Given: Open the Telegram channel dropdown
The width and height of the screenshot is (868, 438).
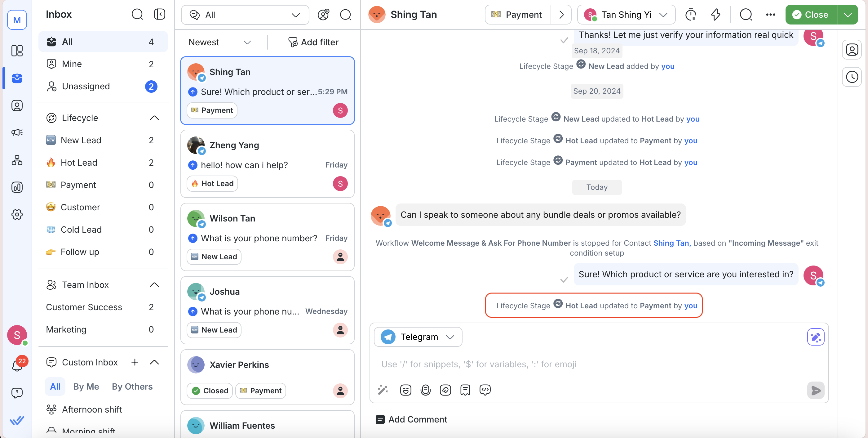Looking at the screenshot, I should point(418,337).
